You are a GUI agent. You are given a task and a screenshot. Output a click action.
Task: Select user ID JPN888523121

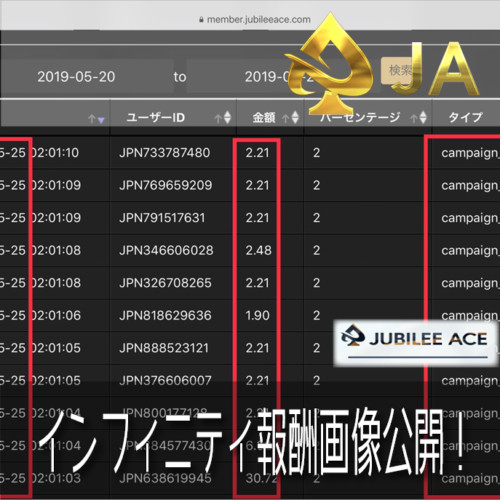164,348
